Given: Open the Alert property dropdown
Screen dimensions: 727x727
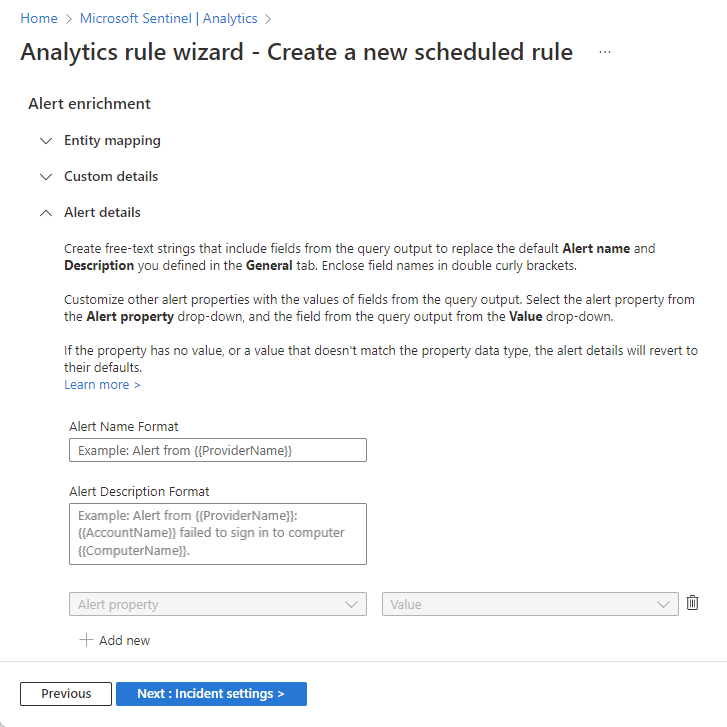Looking at the screenshot, I should coord(217,604).
